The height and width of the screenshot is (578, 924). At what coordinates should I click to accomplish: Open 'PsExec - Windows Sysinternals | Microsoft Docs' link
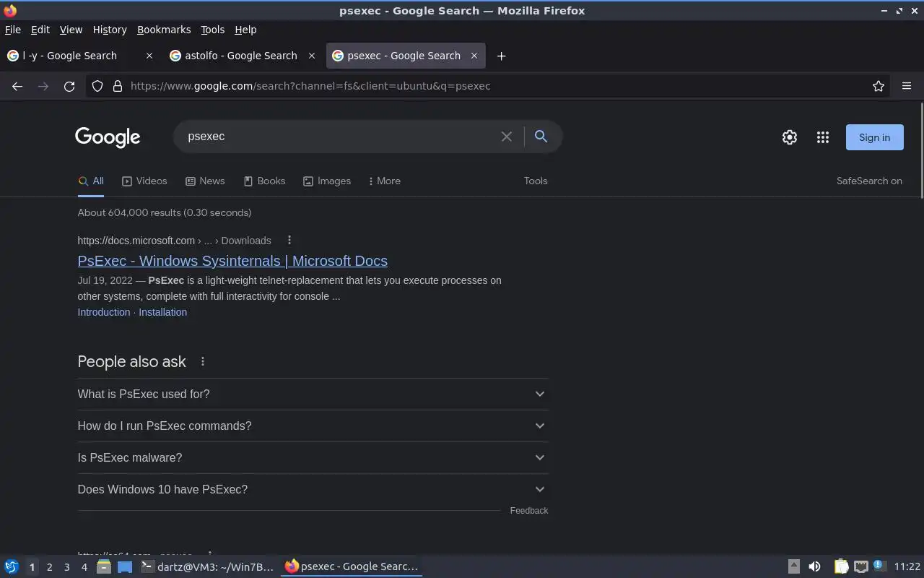(232, 261)
